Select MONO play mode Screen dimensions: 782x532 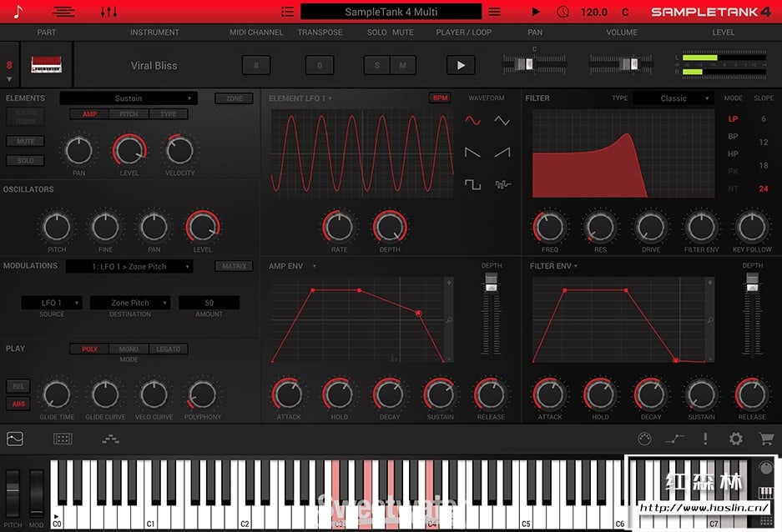(129, 349)
